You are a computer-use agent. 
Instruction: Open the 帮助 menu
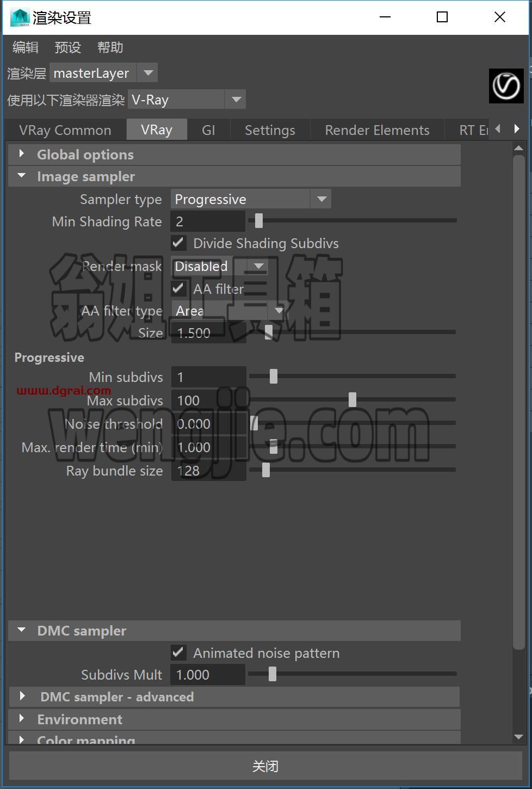(x=110, y=47)
